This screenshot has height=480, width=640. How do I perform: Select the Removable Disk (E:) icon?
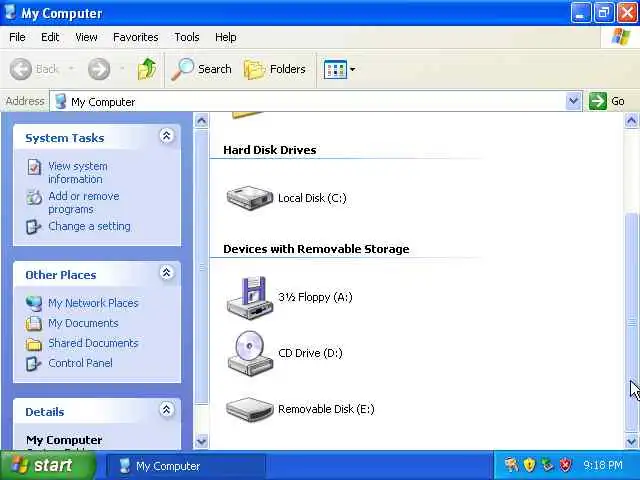click(x=249, y=409)
